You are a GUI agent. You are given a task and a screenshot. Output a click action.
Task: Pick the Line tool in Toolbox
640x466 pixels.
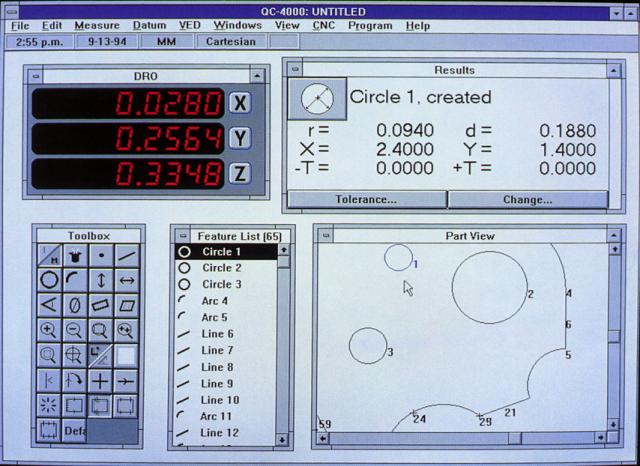(x=126, y=256)
